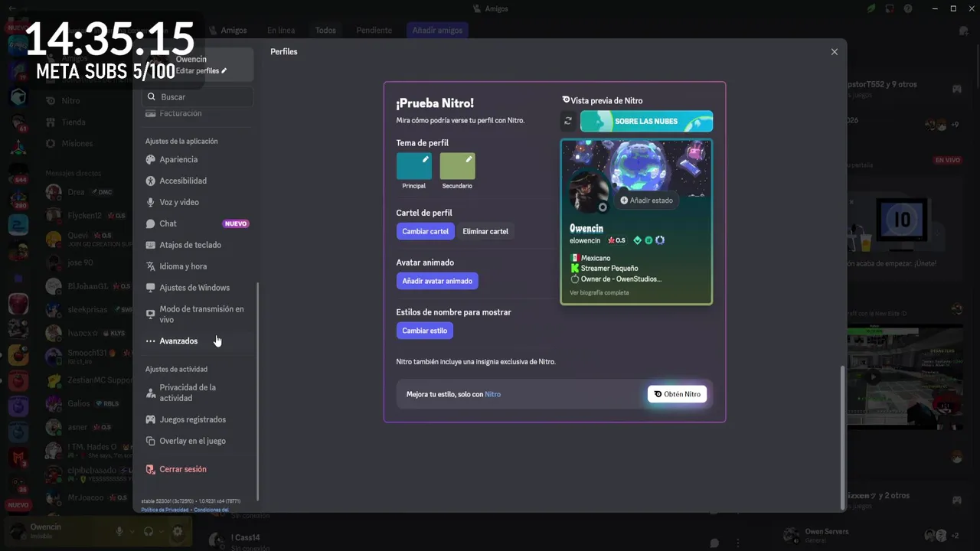The width and height of the screenshot is (980, 551).
Task: Pick the Principal profile theme color
Action: [414, 166]
